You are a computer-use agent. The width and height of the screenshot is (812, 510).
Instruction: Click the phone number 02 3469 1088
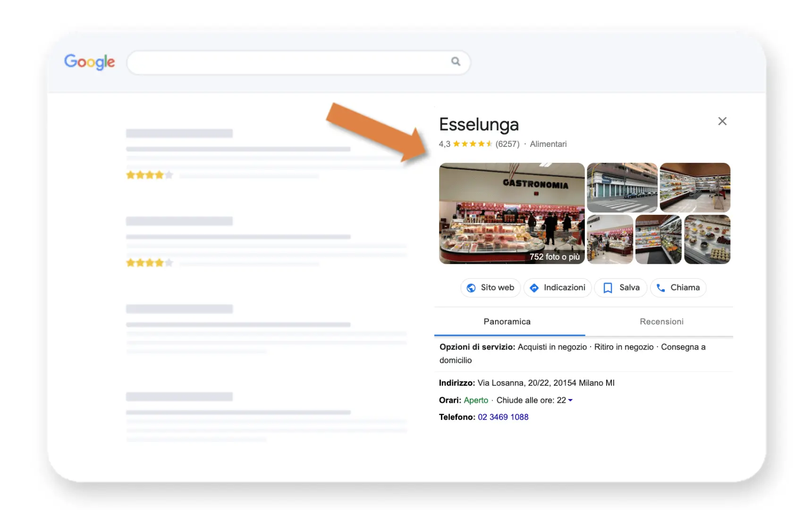pyautogui.click(x=503, y=417)
